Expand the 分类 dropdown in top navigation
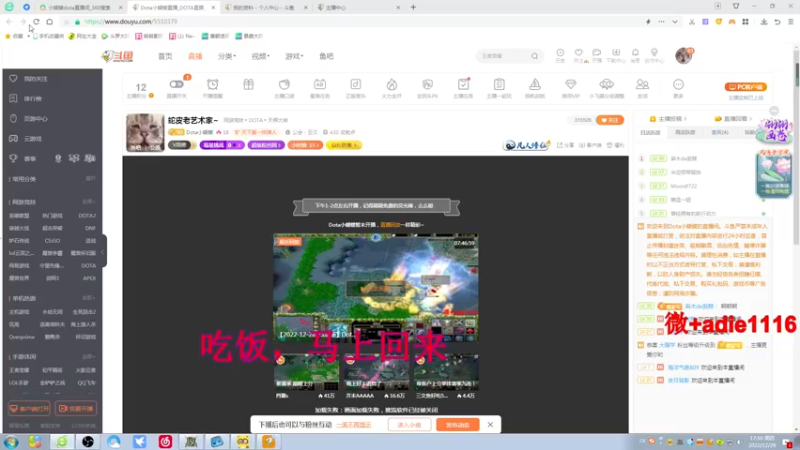Screen dimensions: 800x450 click(x=227, y=56)
